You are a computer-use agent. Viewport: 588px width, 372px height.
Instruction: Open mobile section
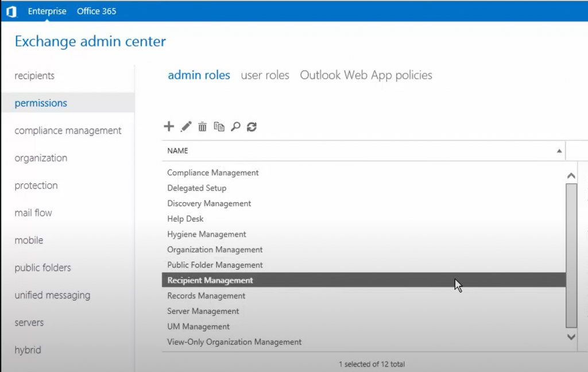pos(29,240)
